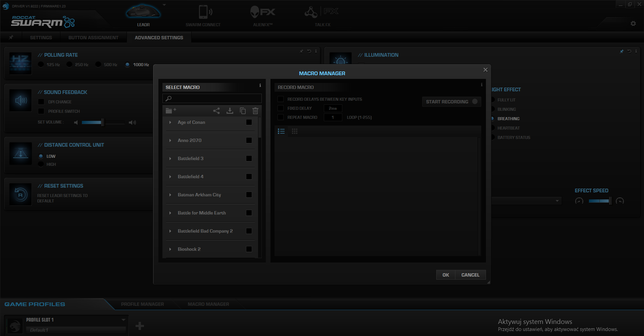Select High distance control unit
This screenshot has height=336, width=644.
pyautogui.click(x=41, y=164)
